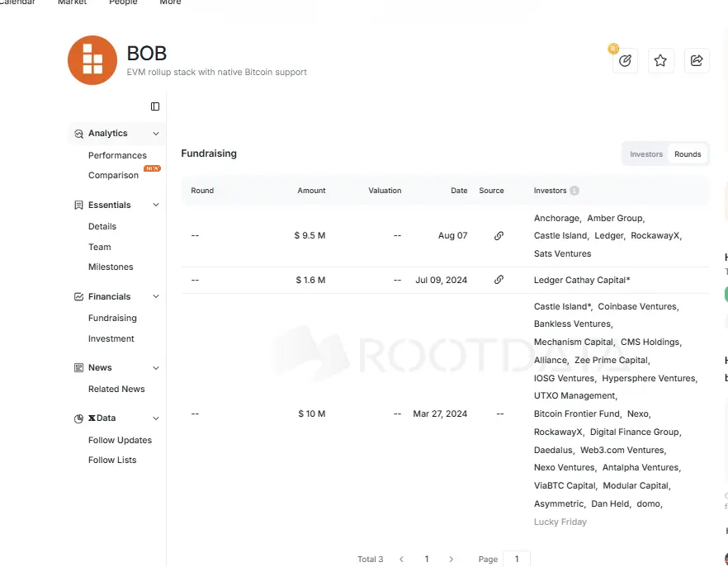This screenshot has width=728, height=567.
Task: Click the BOB project logo
Action: 92,60
